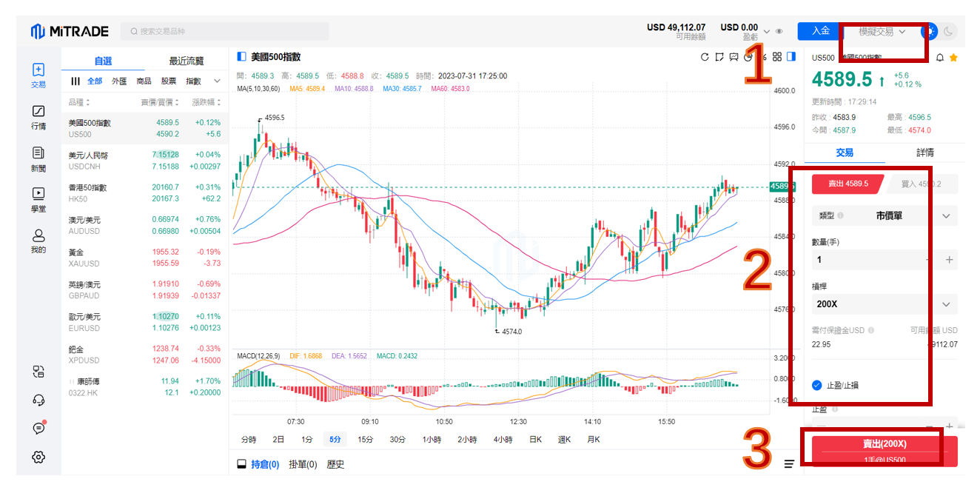Screen dimensions: 980x496
Task: Open the settings gear in sidebar
Action: point(38,457)
